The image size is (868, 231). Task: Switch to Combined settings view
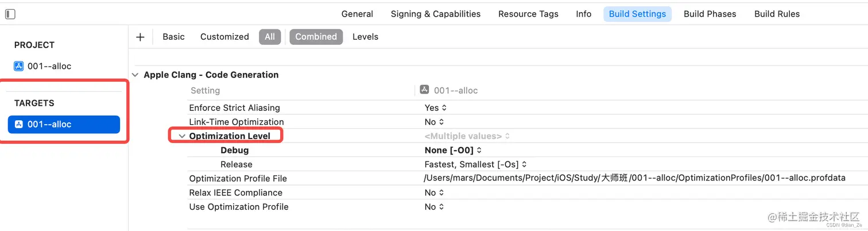316,37
